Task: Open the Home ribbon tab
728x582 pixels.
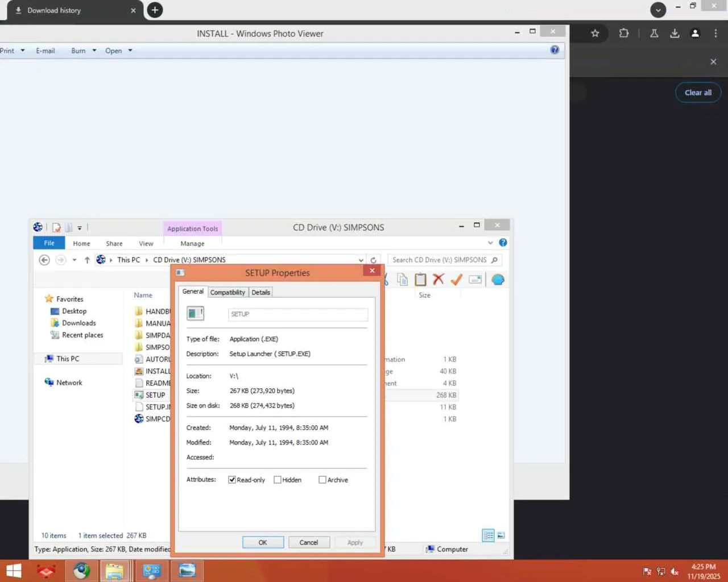Action: (x=81, y=243)
